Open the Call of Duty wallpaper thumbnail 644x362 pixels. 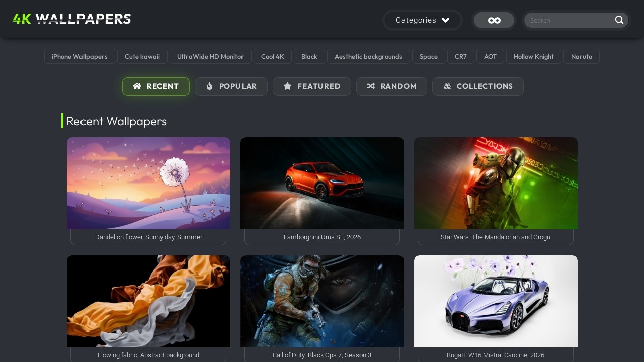click(322, 301)
